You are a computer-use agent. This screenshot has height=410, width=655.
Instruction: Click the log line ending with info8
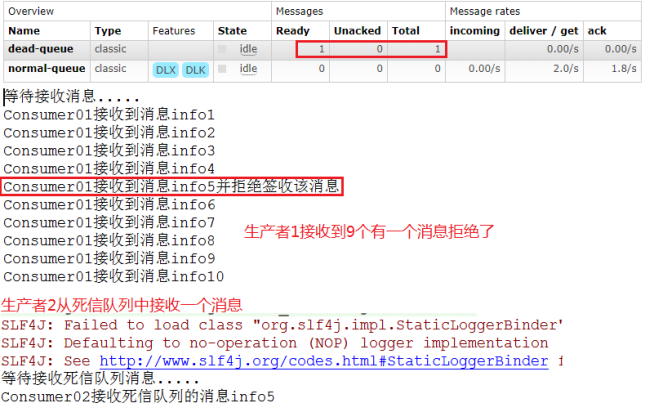click(x=109, y=240)
